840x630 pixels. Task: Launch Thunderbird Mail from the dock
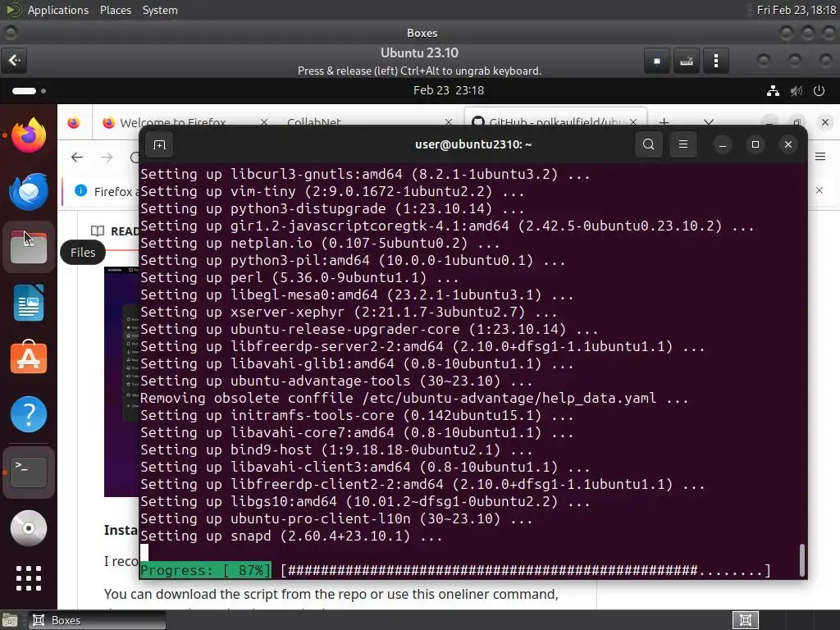[29, 191]
